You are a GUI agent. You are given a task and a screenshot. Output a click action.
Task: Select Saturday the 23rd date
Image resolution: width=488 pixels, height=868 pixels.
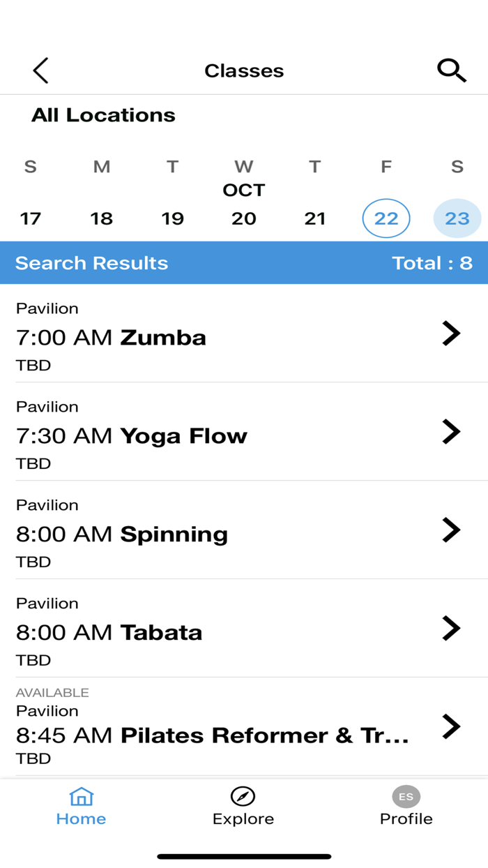[x=457, y=218]
